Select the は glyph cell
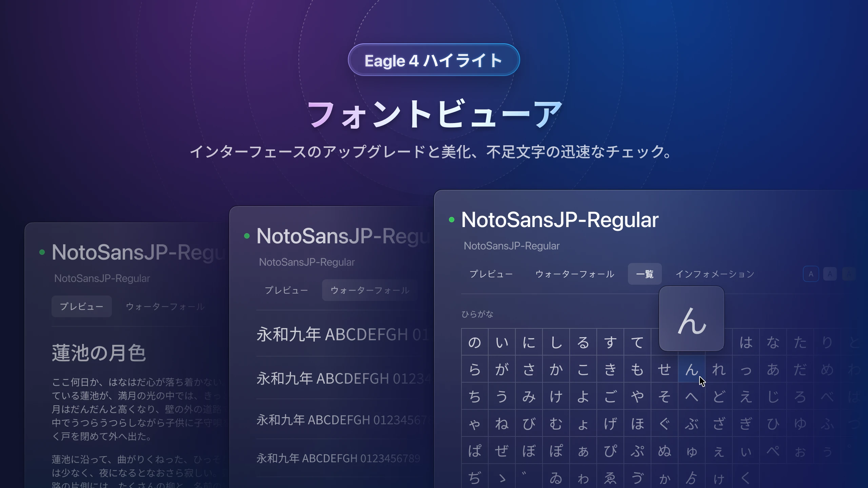The width and height of the screenshot is (868, 488). (x=746, y=342)
